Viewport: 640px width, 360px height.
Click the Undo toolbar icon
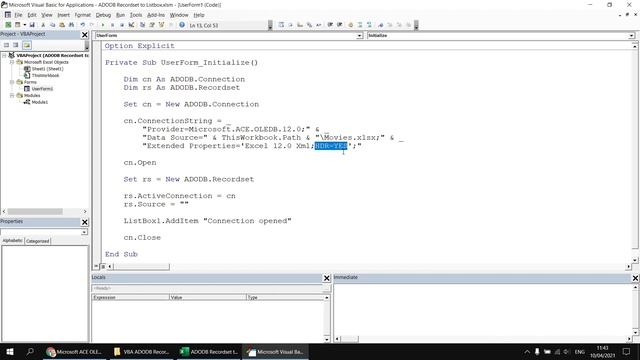(x=83, y=25)
